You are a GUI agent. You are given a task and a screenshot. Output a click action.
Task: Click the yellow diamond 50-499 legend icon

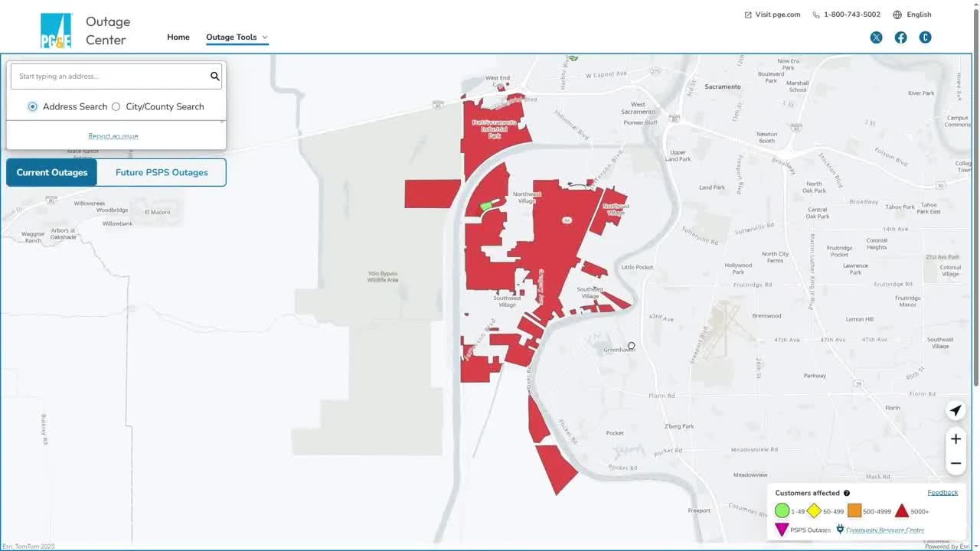tap(814, 510)
